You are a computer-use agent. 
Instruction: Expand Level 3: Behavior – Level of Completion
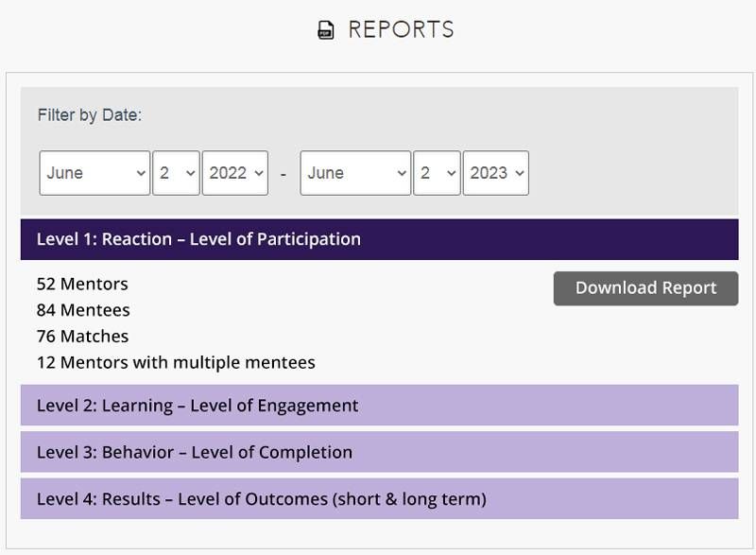[x=379, y=452]
